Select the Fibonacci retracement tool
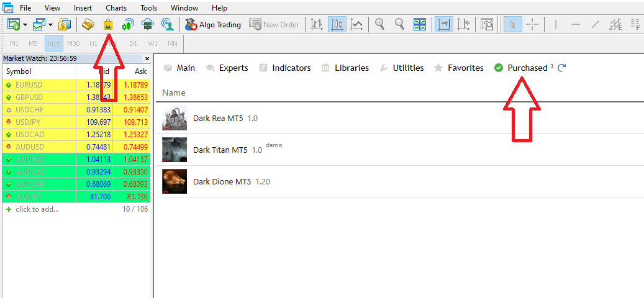The height and width of the screenshot is (298, 644). [635, 25]
